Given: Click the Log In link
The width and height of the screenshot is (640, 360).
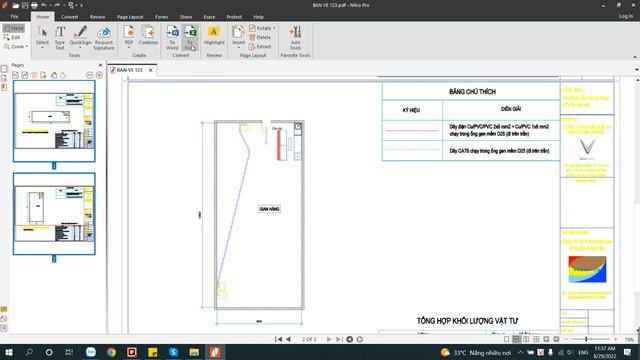Looking at the screenshot, I should pos(626,16).
